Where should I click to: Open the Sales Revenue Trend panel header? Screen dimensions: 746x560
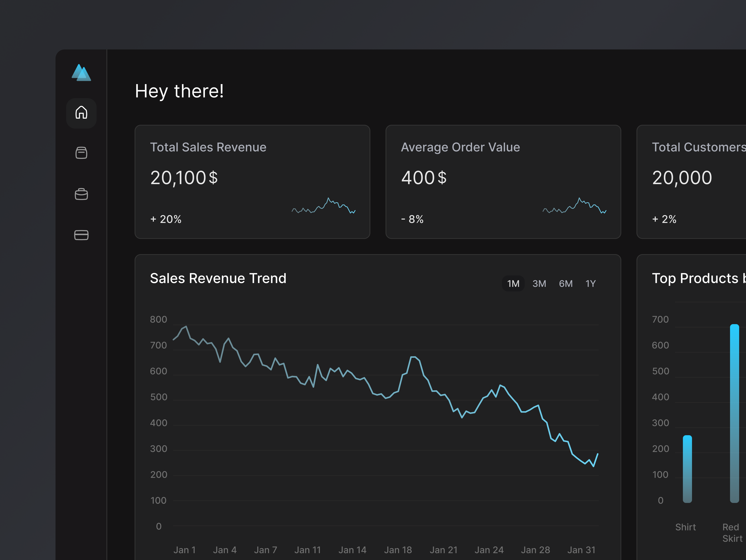(218, 278)
